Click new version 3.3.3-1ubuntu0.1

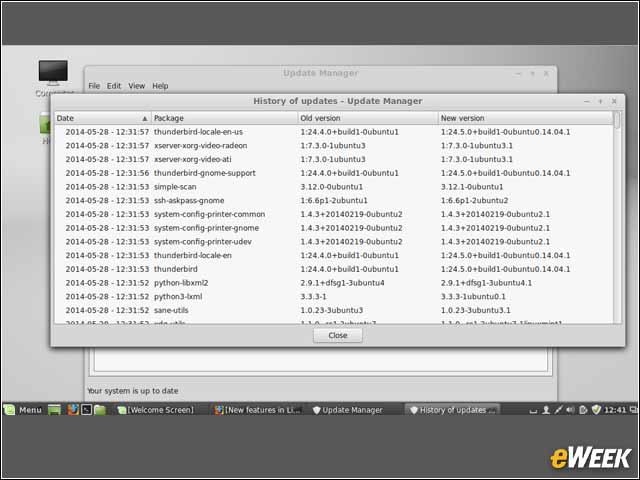click(473, 297)
